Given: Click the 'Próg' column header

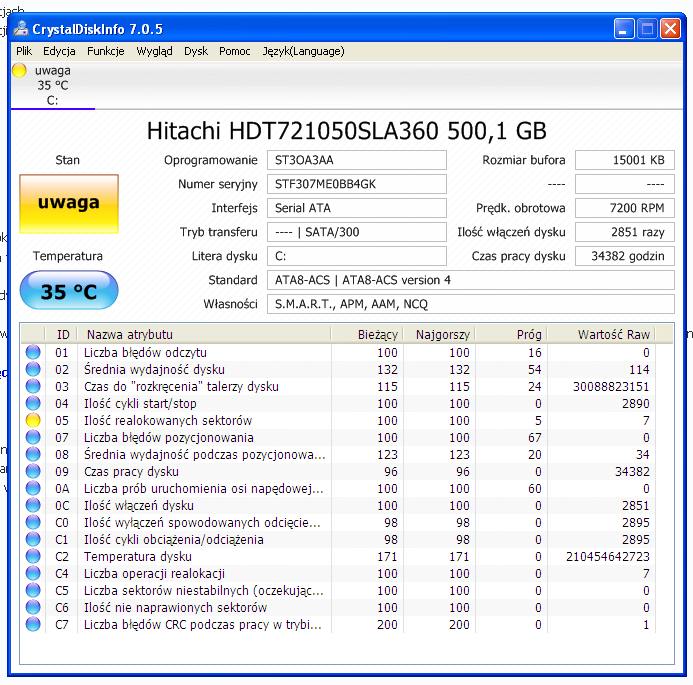Looking at the screenshot, I should [x=511, y=335].
